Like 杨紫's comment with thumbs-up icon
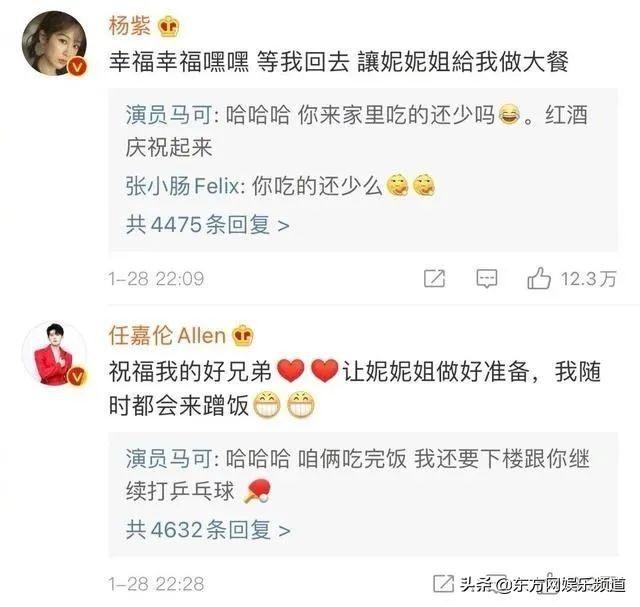640x607 pixels. pyautogui.click(x=539, y=278)
